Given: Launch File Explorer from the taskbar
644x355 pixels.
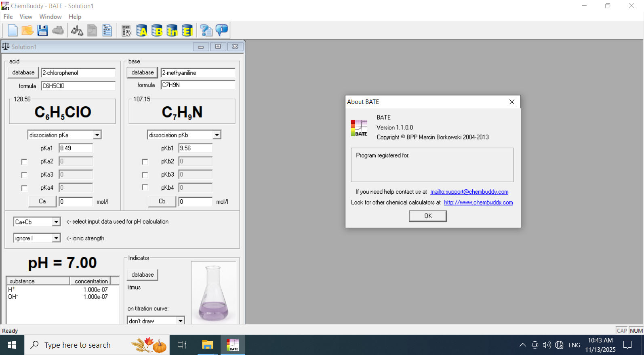Looking at the screenshot, I should point(207,345).
